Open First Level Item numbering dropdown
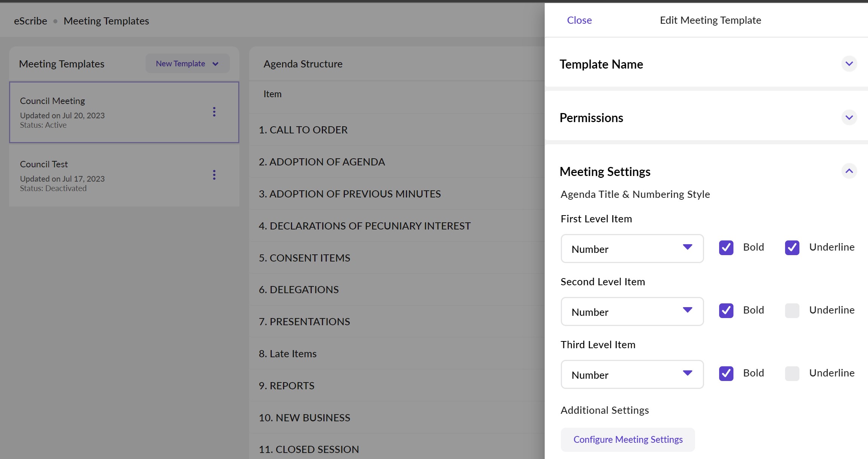The width and height of the screenshot is (868, 459). pyautogui.click(x=632, y=249)
